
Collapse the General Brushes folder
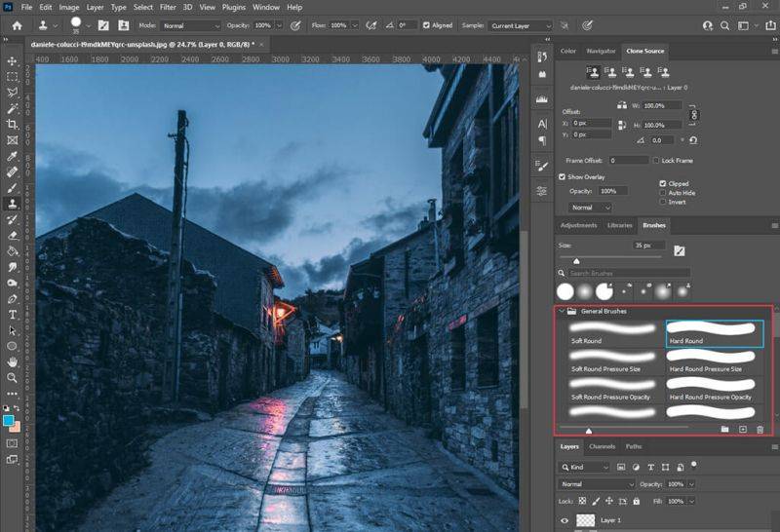click(x=562, y=311)
